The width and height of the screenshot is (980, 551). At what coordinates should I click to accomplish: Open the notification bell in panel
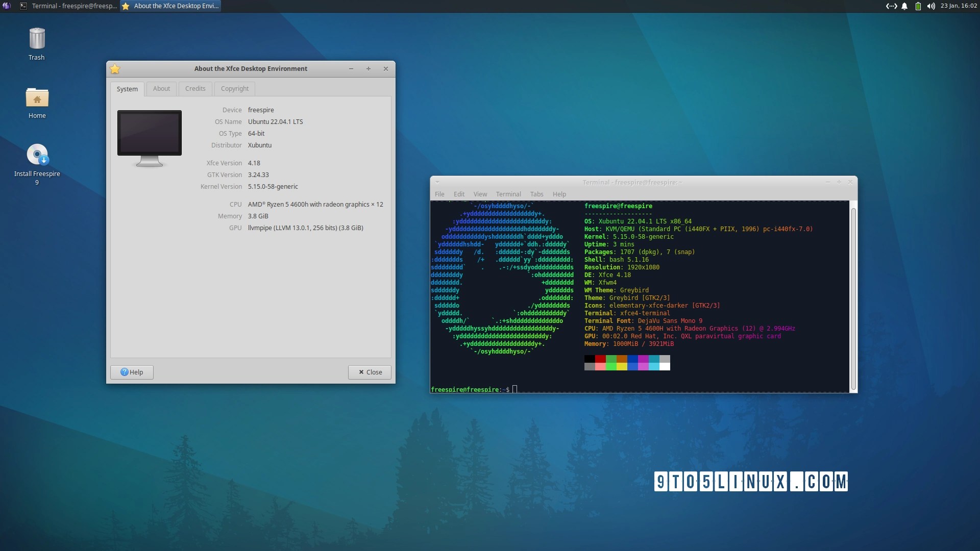pyautogui.click(x=904, y=6)
